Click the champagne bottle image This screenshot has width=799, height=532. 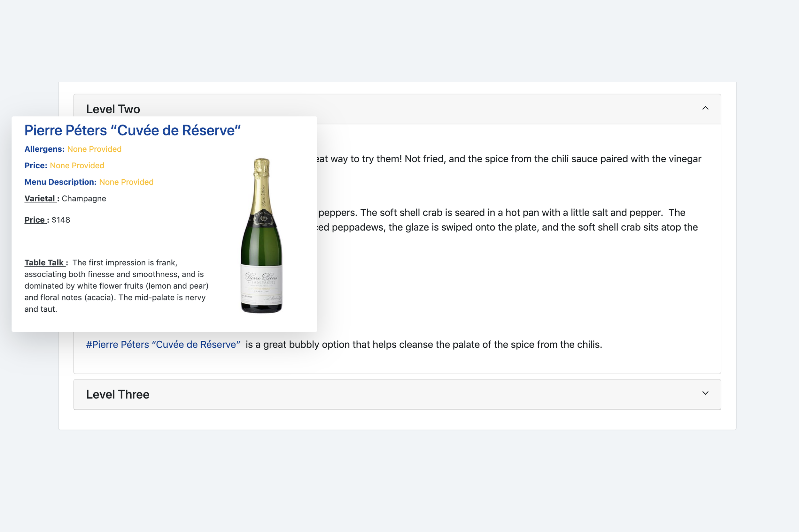261,235
